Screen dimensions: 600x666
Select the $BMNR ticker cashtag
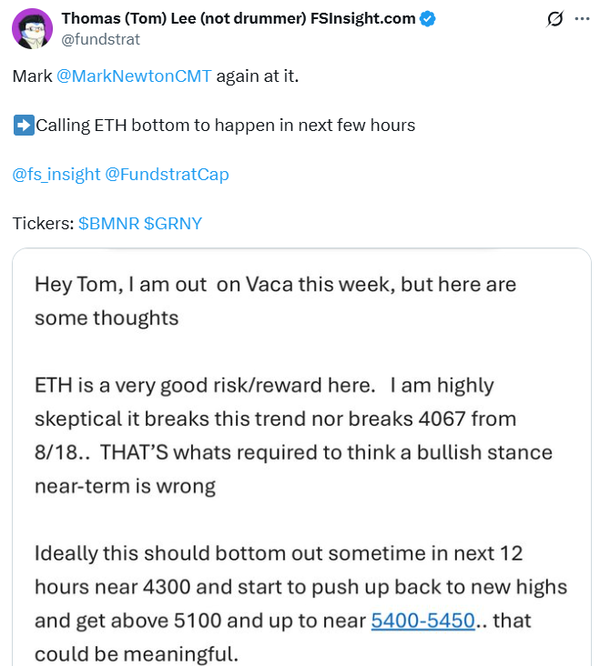click(x=109, y=223)
